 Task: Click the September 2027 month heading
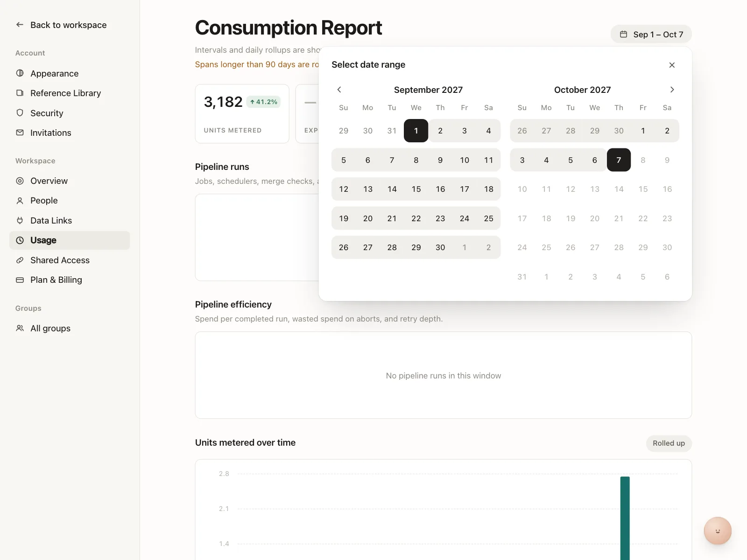tap(428, 90)
